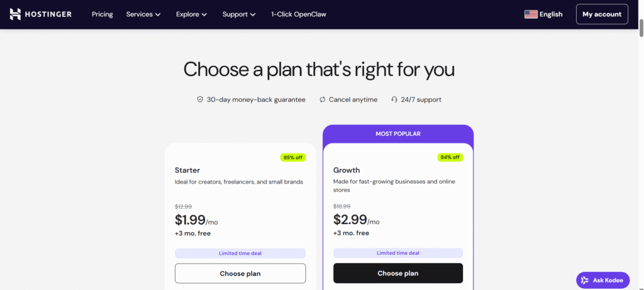The image size is (644, 290).
Task: Open the 1-Click OpenClaw menu item
Action: click(299, 14)
